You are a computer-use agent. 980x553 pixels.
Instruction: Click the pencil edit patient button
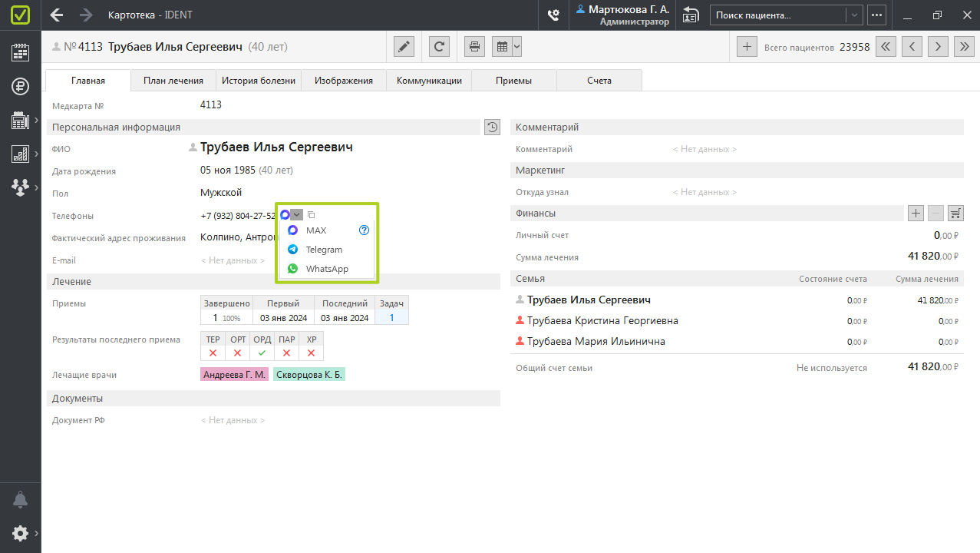pos(404,47)
